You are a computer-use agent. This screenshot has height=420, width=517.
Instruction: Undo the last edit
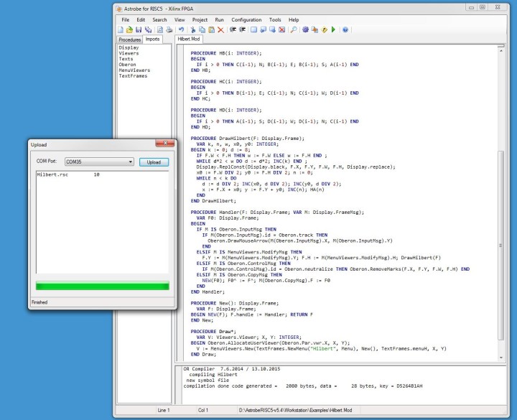click(181, 29)
